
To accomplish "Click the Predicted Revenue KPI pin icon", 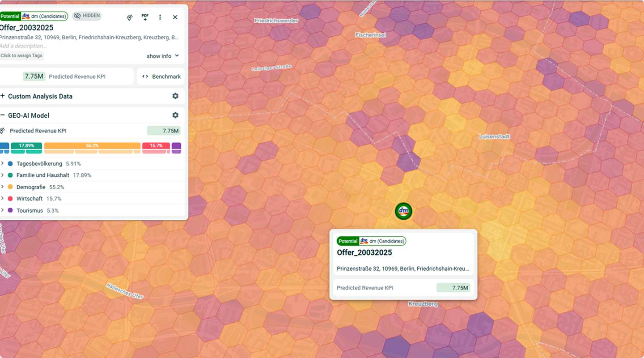I will [x=2, y=131].
